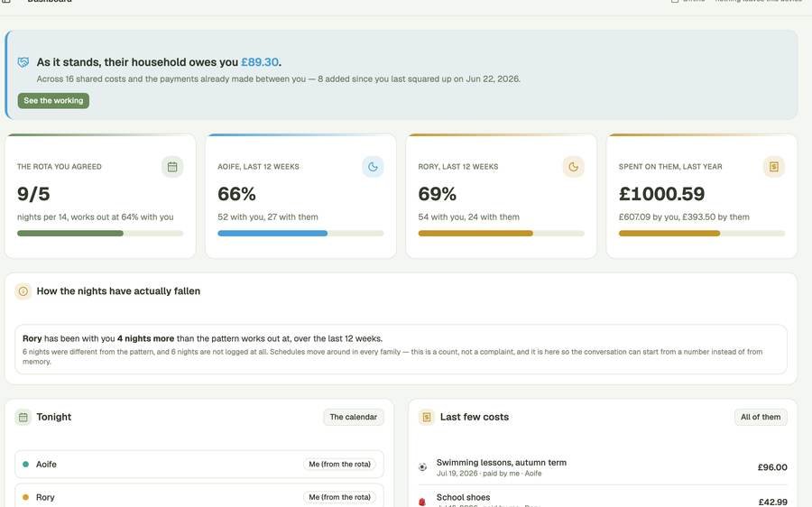The image size is (812, 507).
Task: Click the info icon beside How the nights have fallen
Action: 23,291
